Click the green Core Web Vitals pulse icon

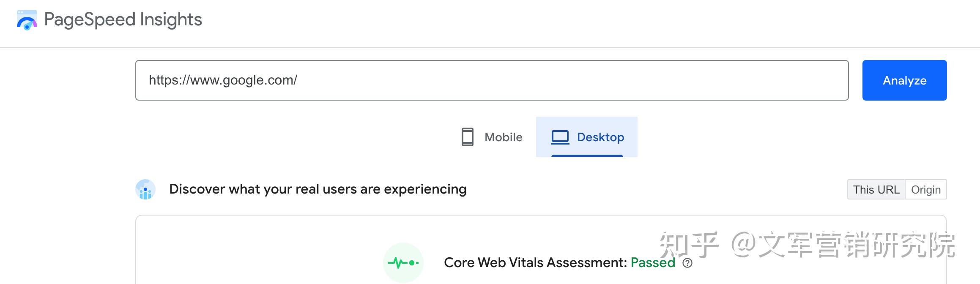403,263
